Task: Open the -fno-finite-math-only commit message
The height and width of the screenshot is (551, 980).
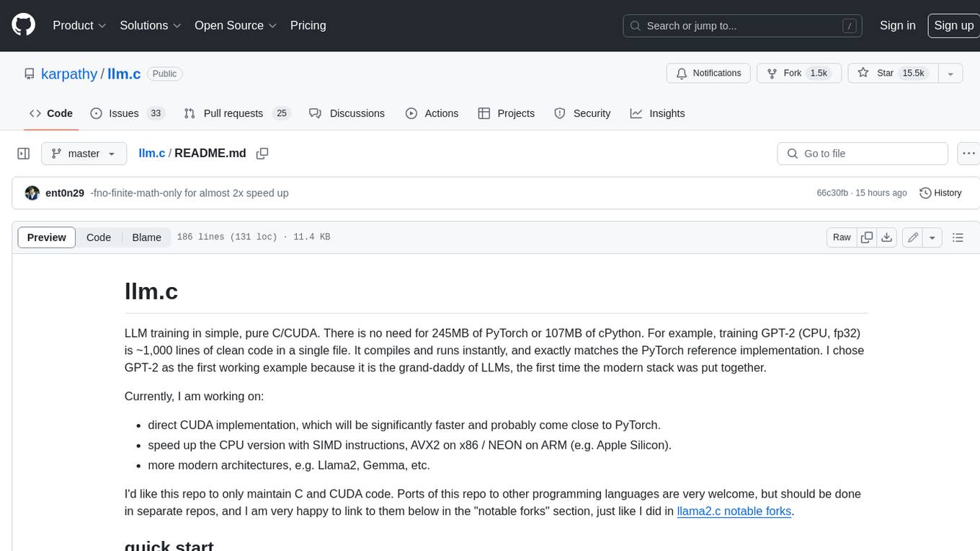Action: [190, 193]
